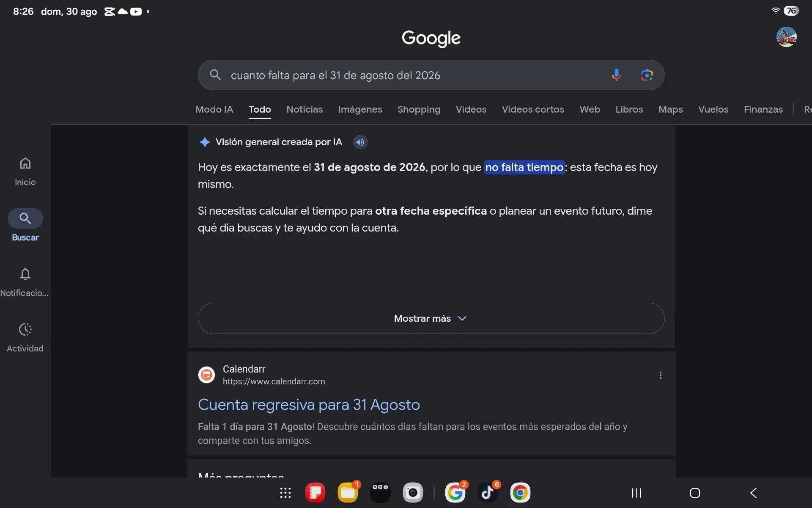
Task: Tap the Google logo
Action: [x=431, y=38]
